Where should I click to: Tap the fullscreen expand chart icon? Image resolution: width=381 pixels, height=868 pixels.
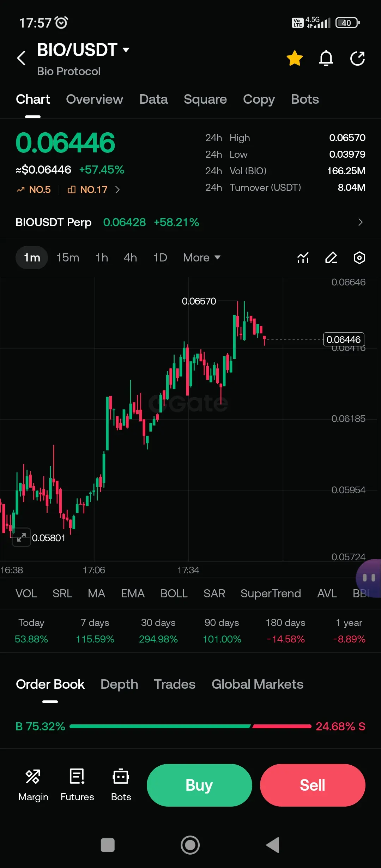(x=21, y=537)
